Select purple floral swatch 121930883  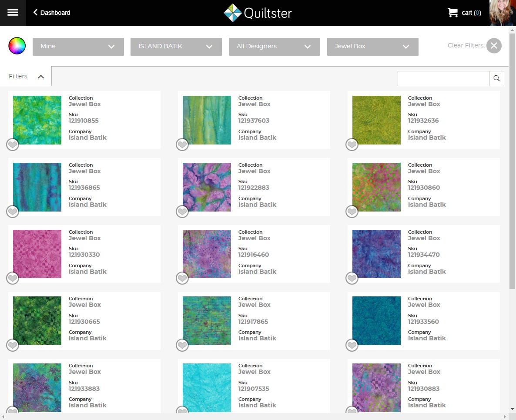pyautogui.click(x=376, y=388)
